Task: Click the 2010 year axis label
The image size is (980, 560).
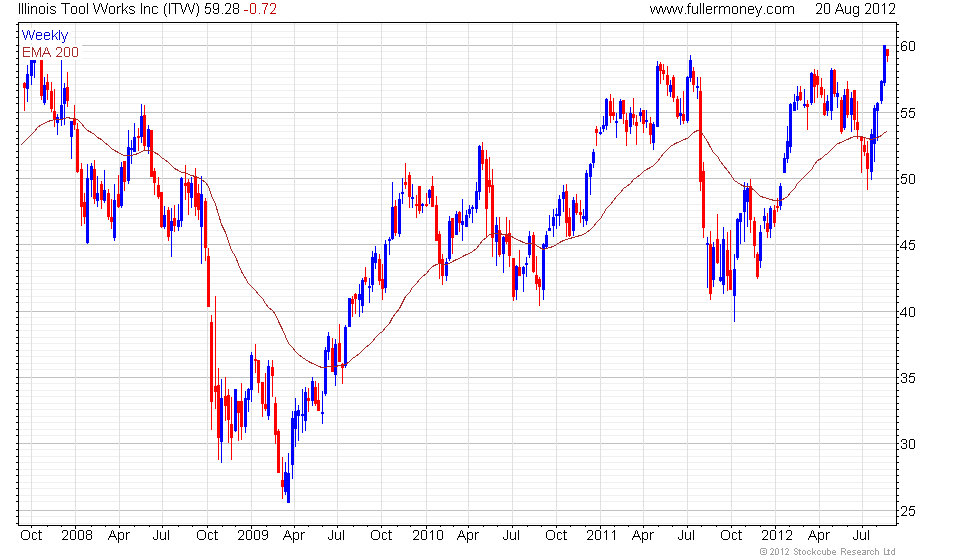Action: (428, 536)
